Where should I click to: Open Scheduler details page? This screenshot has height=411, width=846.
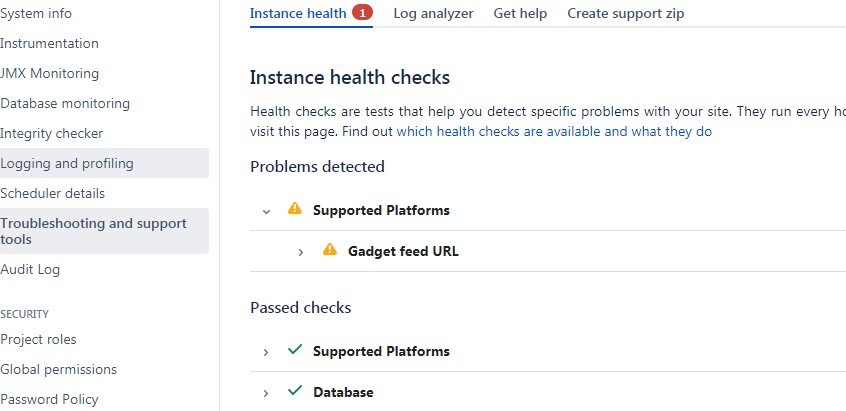tap(52, 193)
